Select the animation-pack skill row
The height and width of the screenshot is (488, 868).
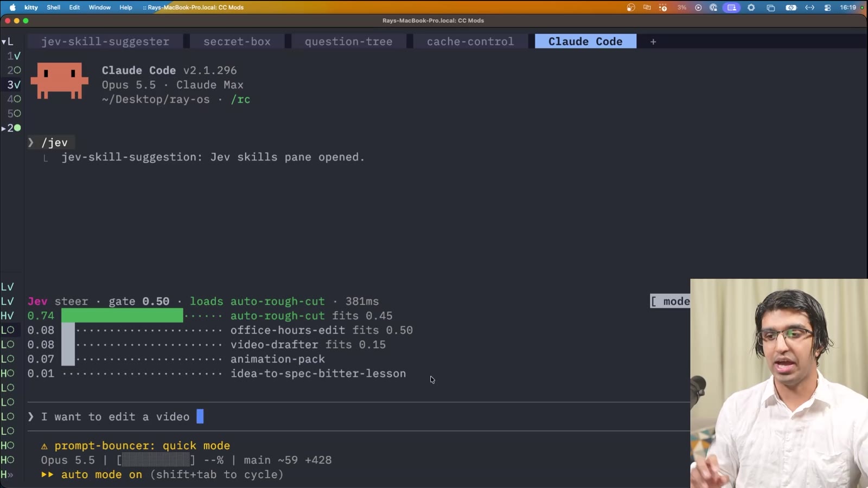point(176,359)
